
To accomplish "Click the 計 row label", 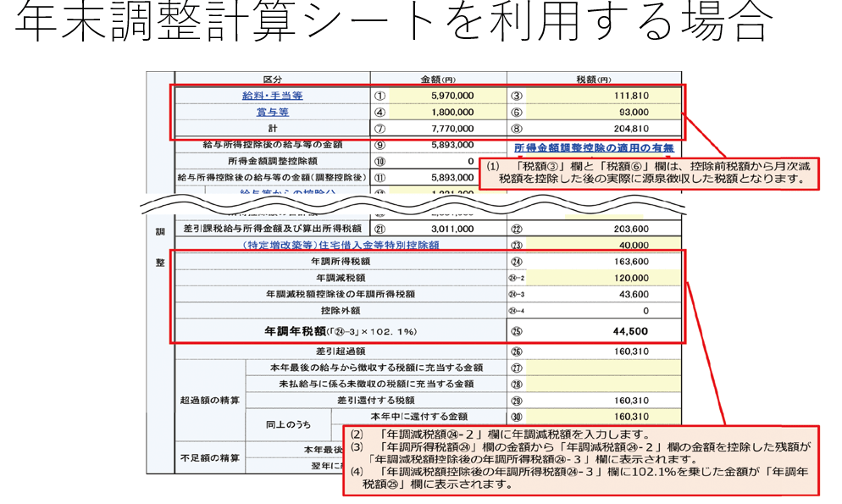I will (x=273, y=129).
